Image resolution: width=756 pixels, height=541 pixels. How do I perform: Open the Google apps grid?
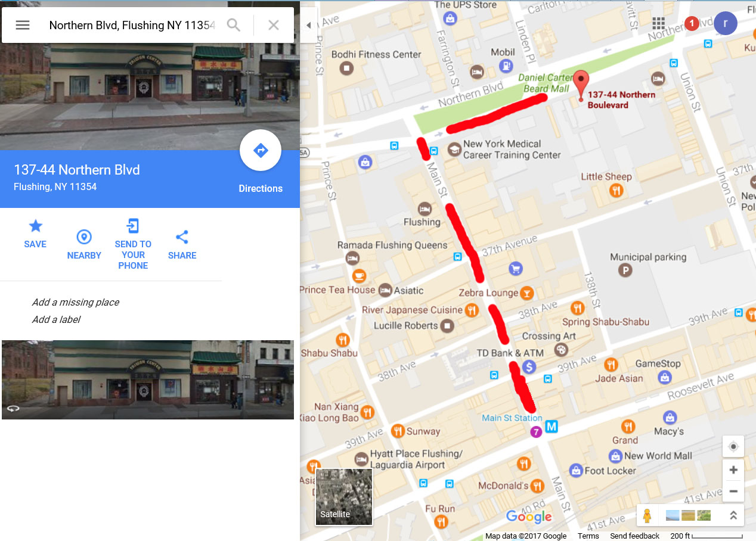(658, 23)
